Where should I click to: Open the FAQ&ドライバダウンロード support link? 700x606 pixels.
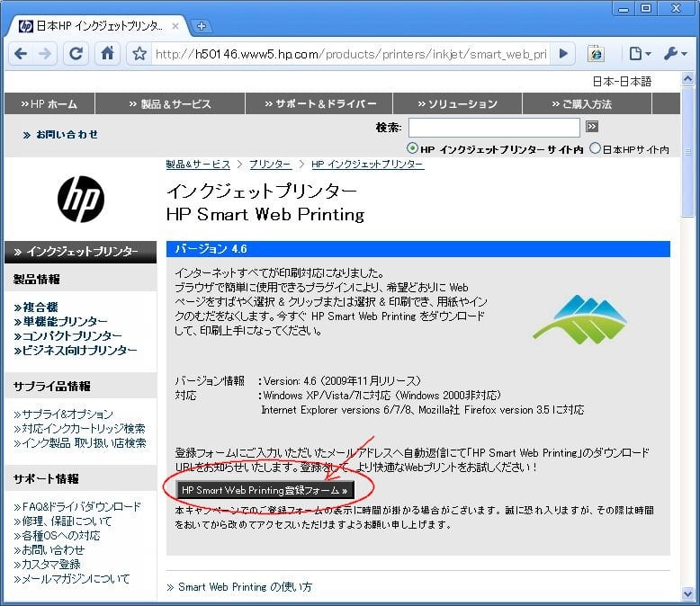[x=77, y=507]
